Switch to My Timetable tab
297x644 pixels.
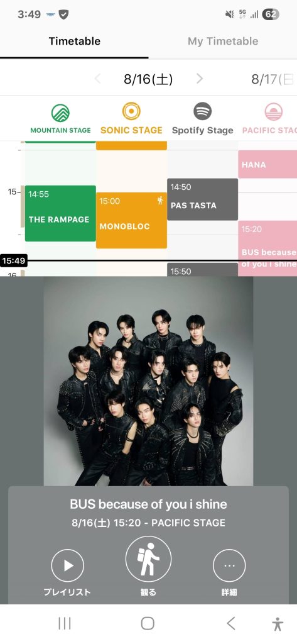223,41
